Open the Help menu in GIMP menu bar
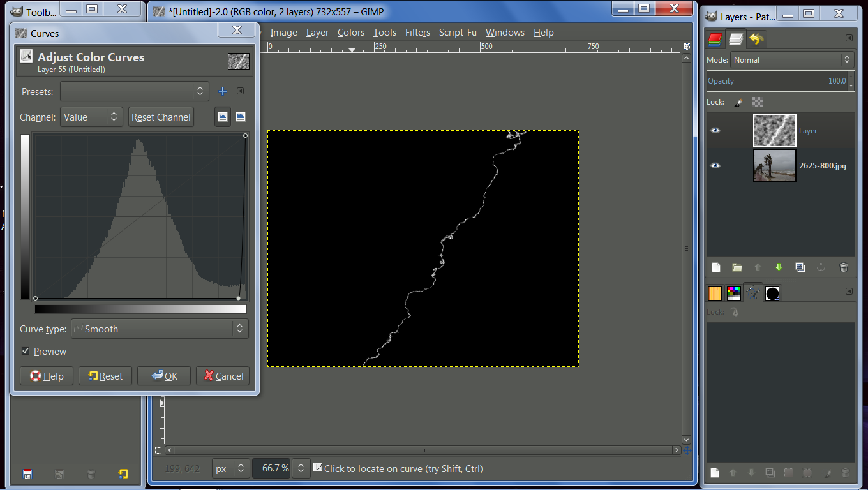The image size is (868, 490). [544, 33]
